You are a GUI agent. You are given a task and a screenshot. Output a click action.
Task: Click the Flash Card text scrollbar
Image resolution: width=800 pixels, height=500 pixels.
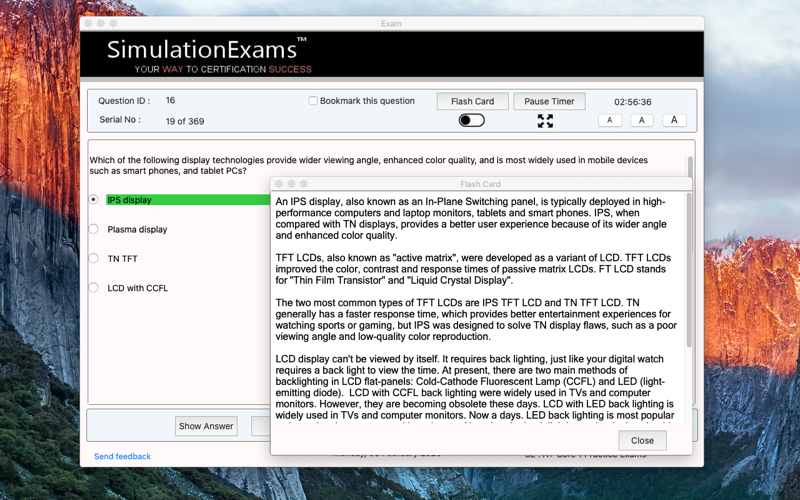pyautogui.click(x=689, y=270)
